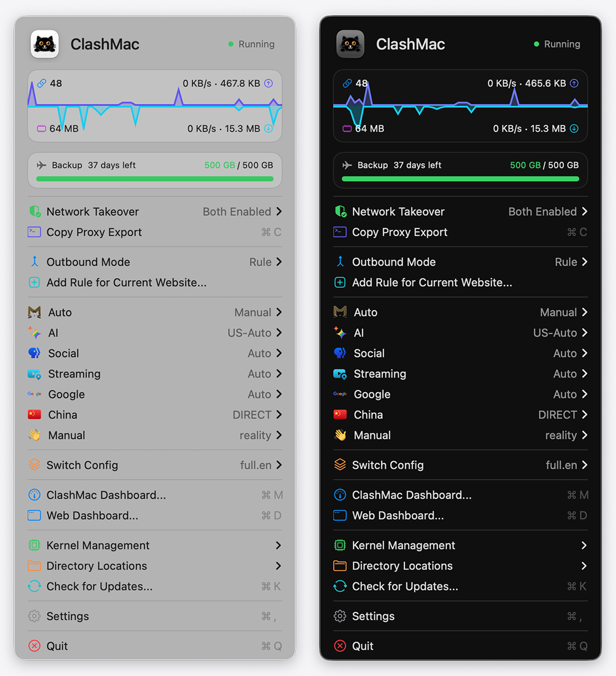Click the Copy Proxy Export terminal icon
The width and height of the screenshot is (616, 676).
(34, 232)
